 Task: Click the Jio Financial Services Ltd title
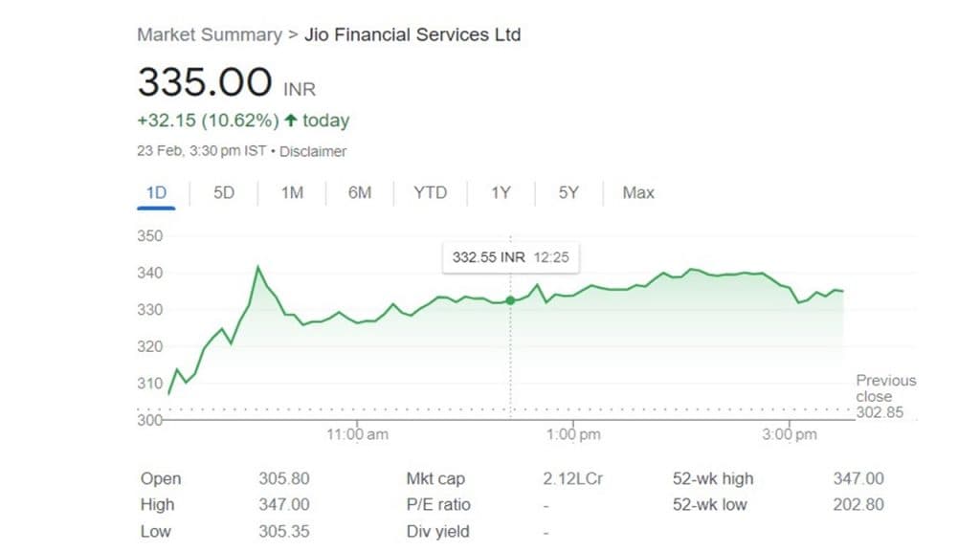pos(412,34)
